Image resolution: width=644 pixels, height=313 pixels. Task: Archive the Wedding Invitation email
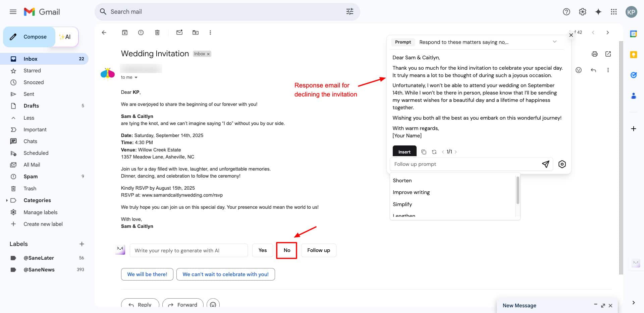(x=125, y=33)
